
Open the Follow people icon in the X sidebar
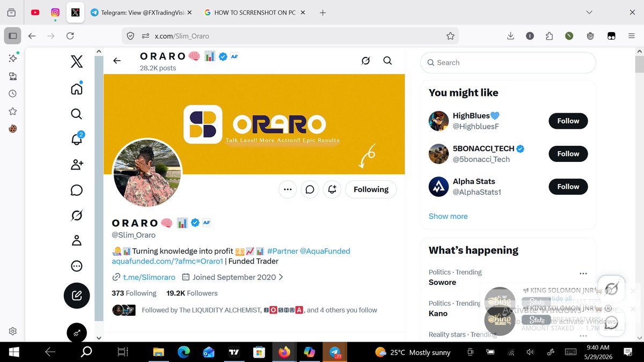click(x=77, y=164)
